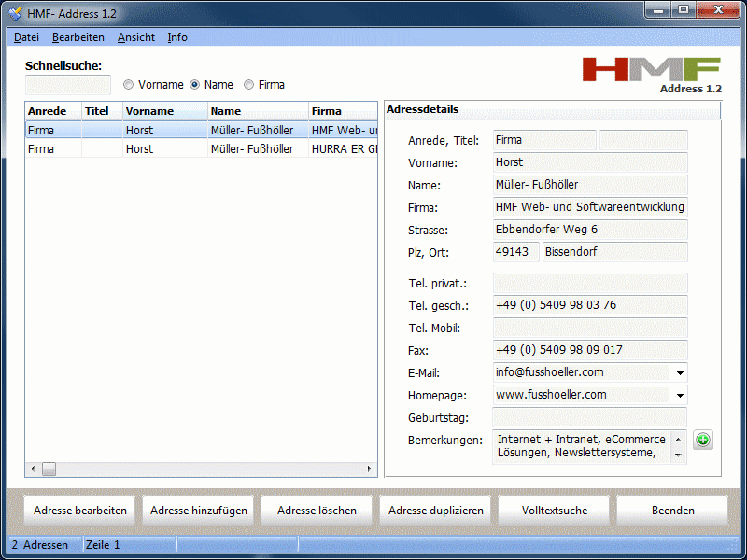
Task: Sort the list by the Vorname column header
Action: [164, 111]
